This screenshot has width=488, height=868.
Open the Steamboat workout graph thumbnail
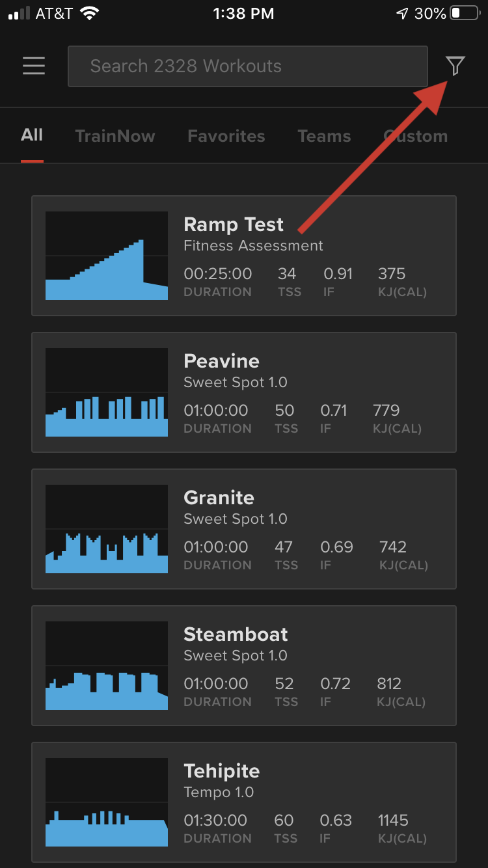107,666
